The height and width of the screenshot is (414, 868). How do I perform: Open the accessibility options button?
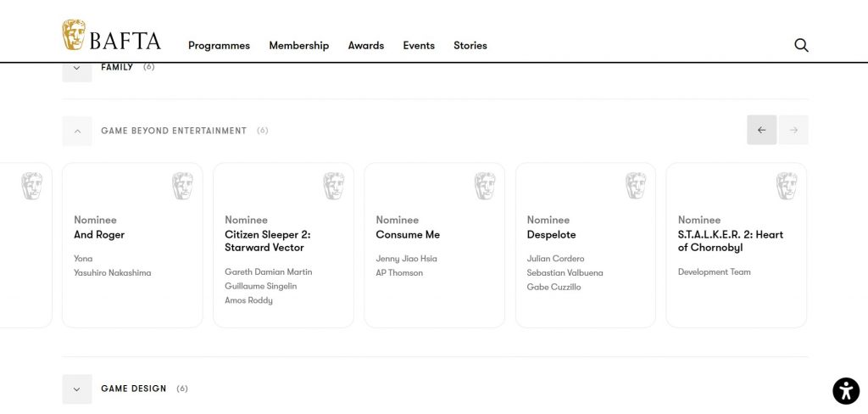846,391
